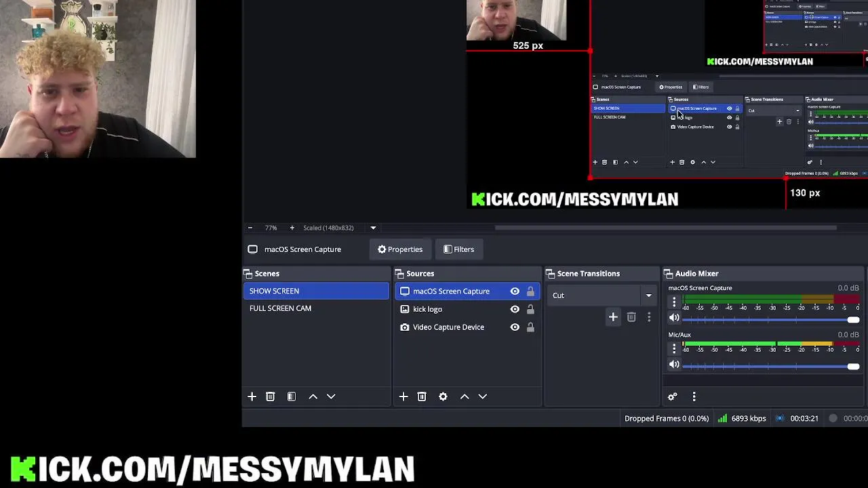Click the Mic/Aux audio level meter

click(771, 345)
